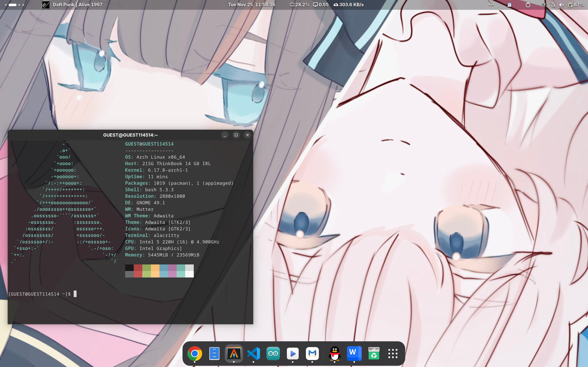Open the clipboard manager in the top bar
This screenshot has height=367, width=588.
point(528,5)
